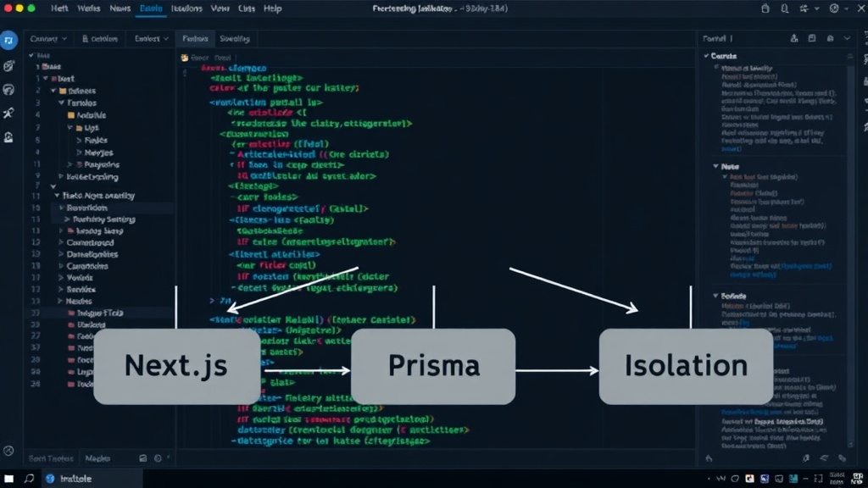Click the sliders settings icon in title bar

[804, 8]
